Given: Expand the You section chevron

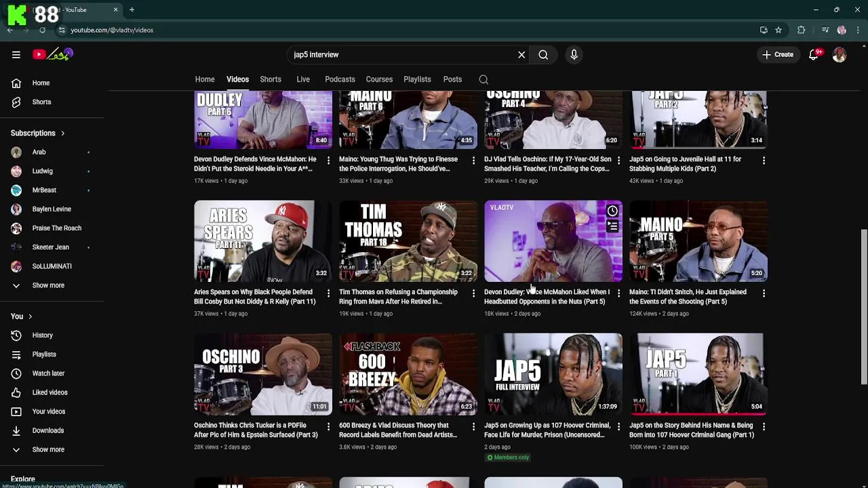Looking at the screenshot, I should pos(30,317).
